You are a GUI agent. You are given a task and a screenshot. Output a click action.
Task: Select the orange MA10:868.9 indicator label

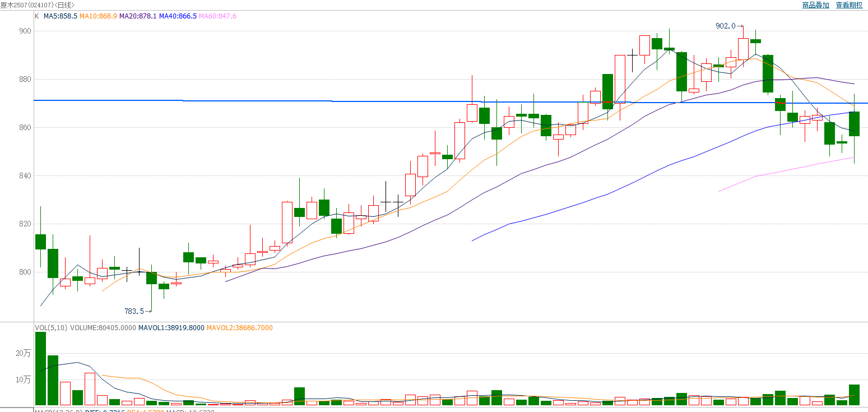click(98, 16)
